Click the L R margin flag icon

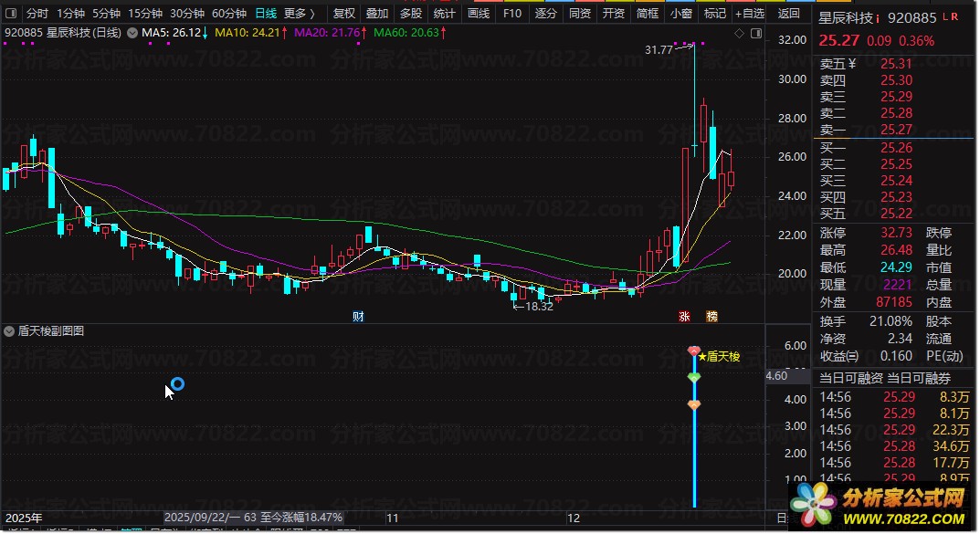pyautogui.click(x=950, y=16)
